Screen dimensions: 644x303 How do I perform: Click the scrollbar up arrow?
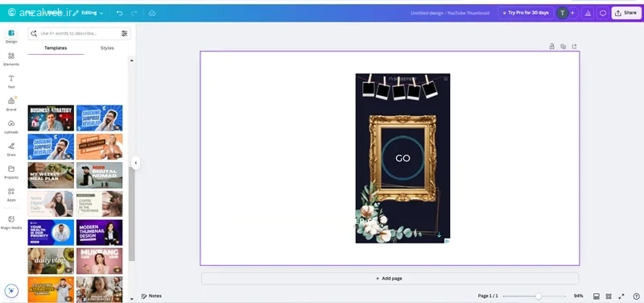131,60
